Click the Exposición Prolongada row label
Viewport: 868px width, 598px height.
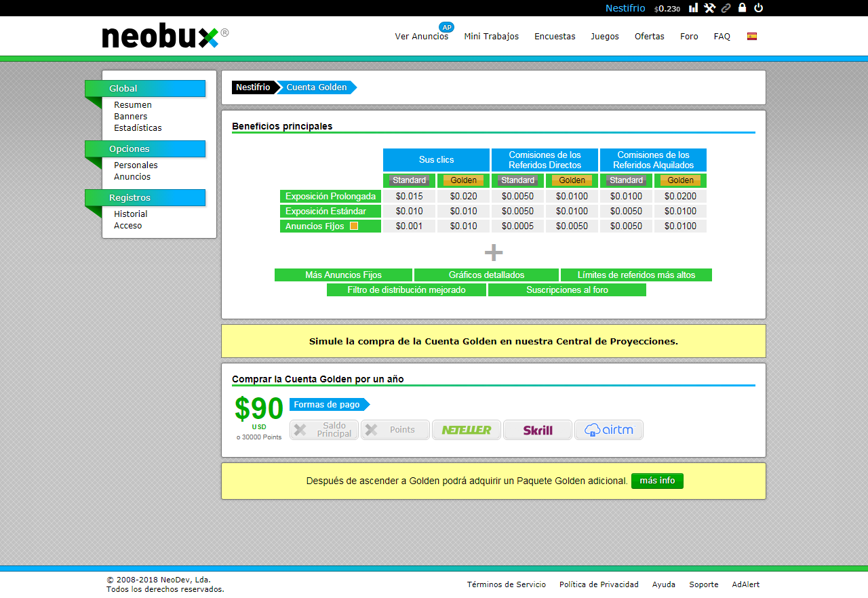(330, 197)
